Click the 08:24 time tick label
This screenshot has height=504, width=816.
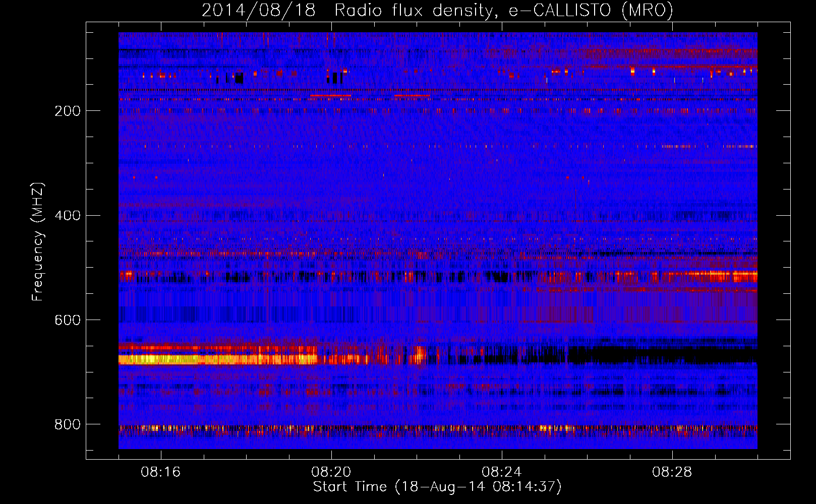[502, 472]
